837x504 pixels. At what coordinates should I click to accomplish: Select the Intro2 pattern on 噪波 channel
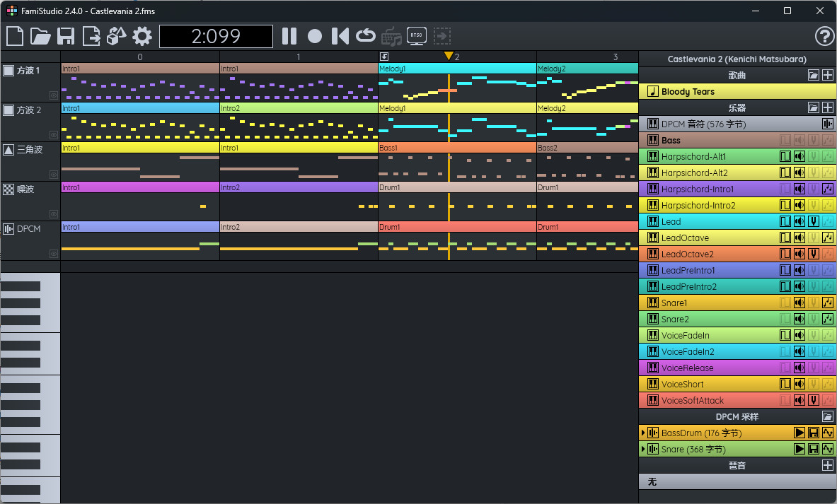(299, 187)
